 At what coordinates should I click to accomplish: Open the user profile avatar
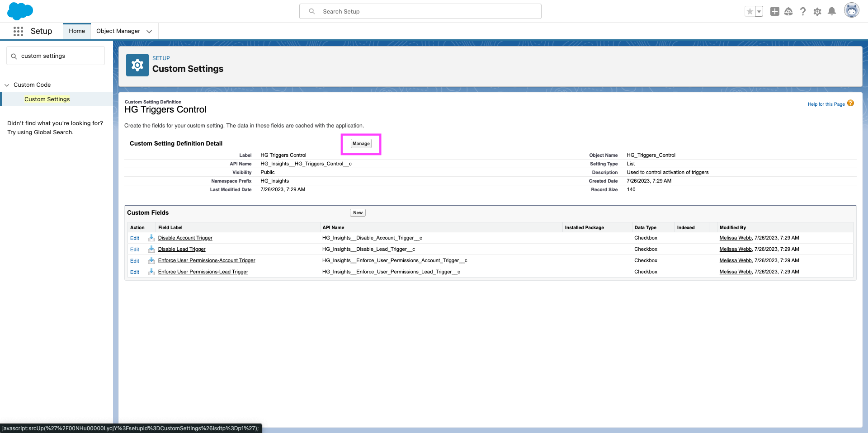(852, 10)
